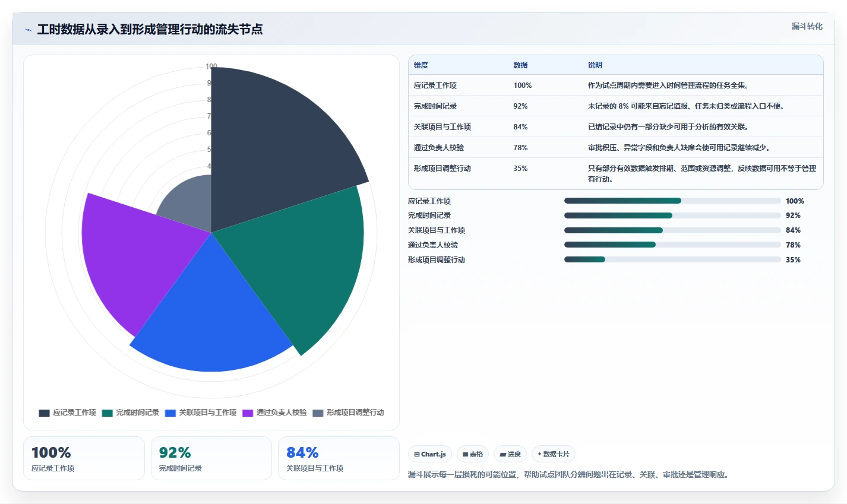Click the 工时数据从录入到形成管理行动的流失节点 title

(x=150, y=30)
